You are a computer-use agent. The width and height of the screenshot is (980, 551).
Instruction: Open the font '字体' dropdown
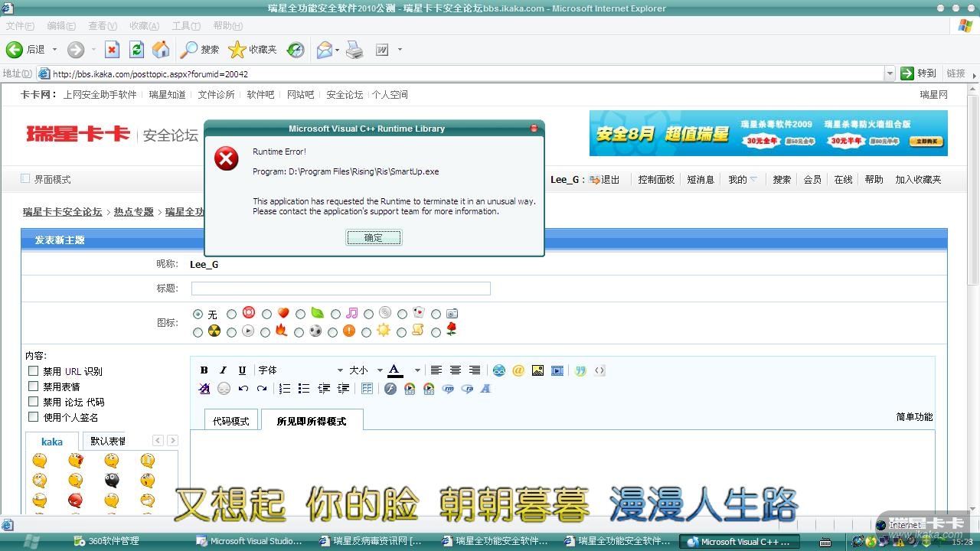pyautogui.click(x=300, y=370)
